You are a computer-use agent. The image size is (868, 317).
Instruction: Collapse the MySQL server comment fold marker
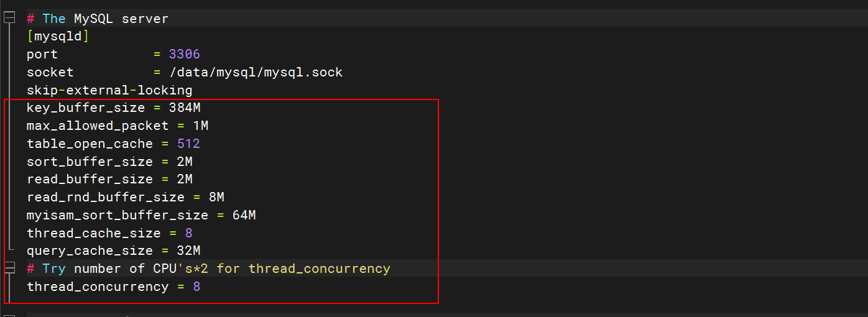tap(9, 18)
